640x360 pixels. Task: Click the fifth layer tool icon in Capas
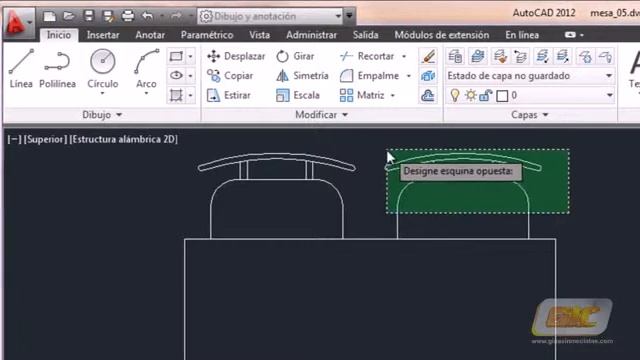(x=542, y=56)
